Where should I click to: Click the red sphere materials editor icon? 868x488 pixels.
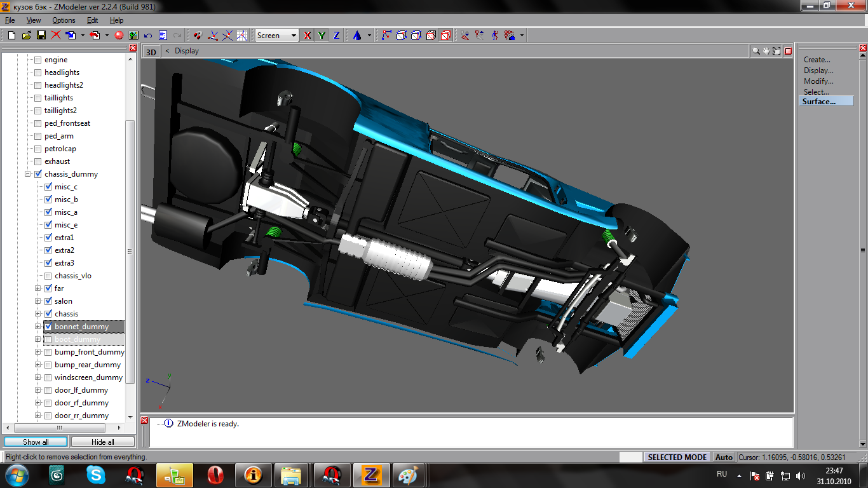tap(119, 36)
